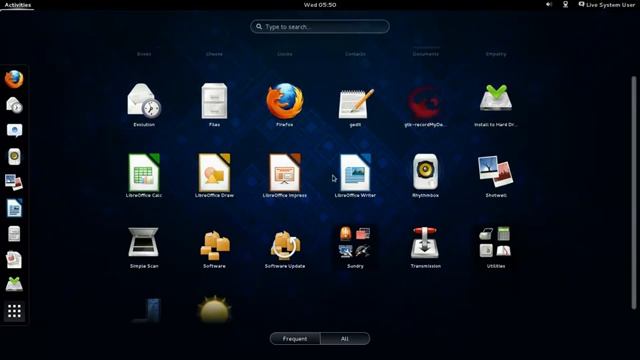The height and width of the screenshot is (360, 640).
Task: Click Files cabinet icon in the dash
Action: point(14,234)
